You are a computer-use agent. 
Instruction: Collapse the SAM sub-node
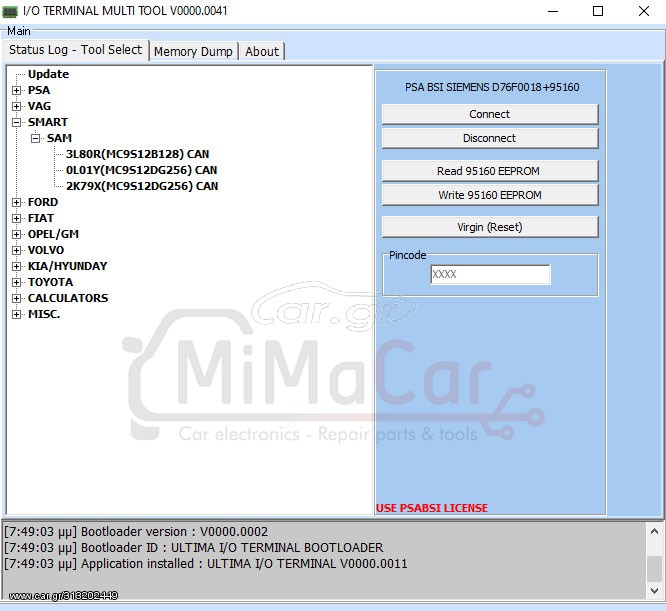(x=36, y=138)
